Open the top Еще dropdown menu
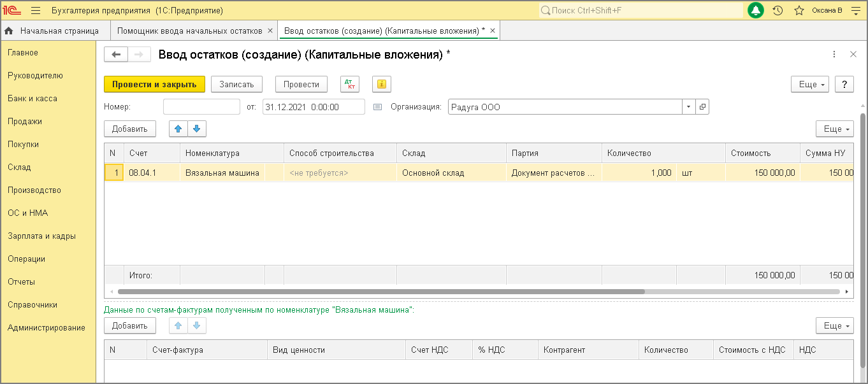The height and width of the screenshot is (384, 868). pos(809,84)
